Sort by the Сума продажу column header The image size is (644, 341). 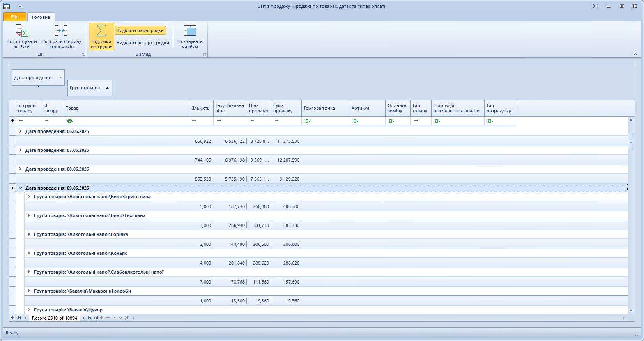click(x=287, y=108)
